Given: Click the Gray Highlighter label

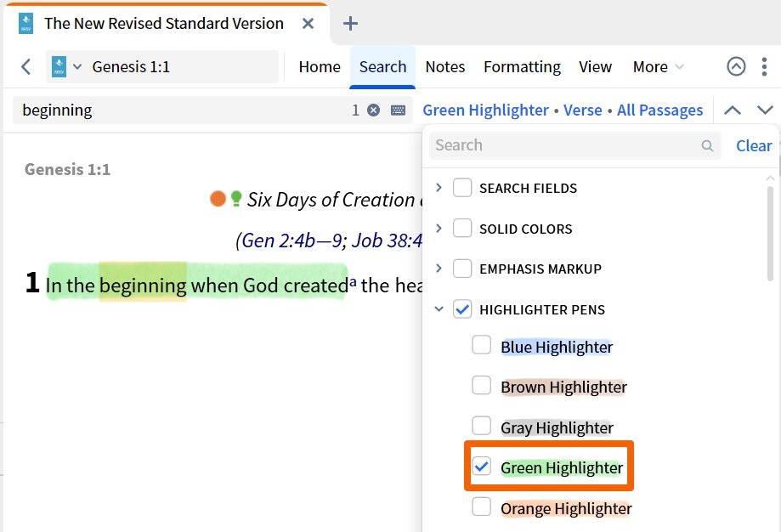Looking at the screenshot, I should point(557,427).
